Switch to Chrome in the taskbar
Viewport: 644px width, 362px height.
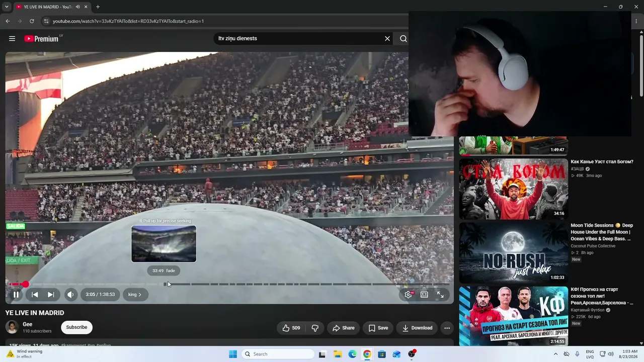[x=367, y=354]
